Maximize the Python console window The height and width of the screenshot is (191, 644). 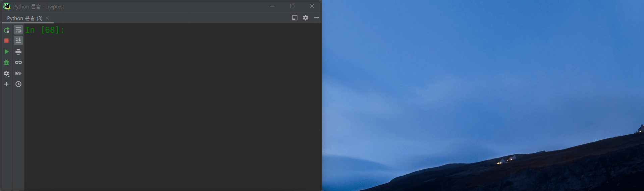(x=292, y=6)
